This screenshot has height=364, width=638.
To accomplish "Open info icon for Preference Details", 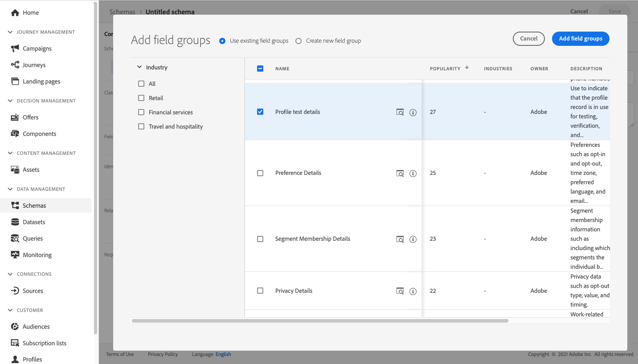I will click(413, 174).
